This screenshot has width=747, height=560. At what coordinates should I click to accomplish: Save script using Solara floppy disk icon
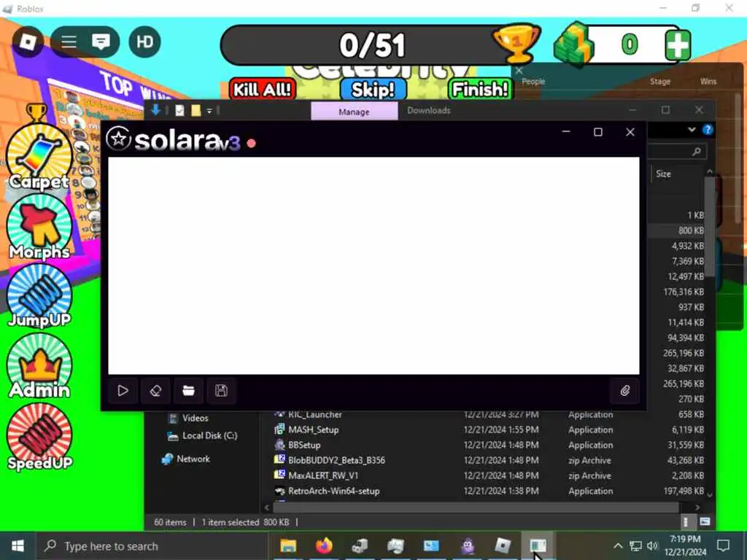tap(221, 391)
